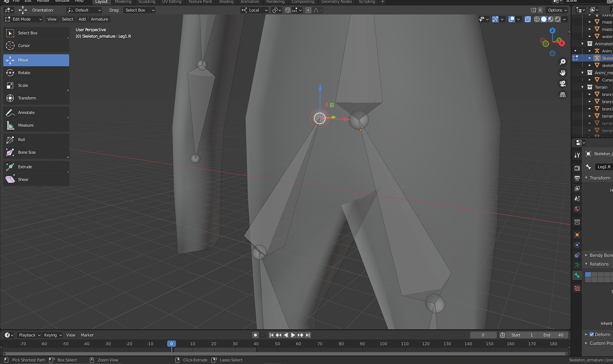Click the End frame field
This screenshot has height=364, width=613.
(x=554, y=335)
